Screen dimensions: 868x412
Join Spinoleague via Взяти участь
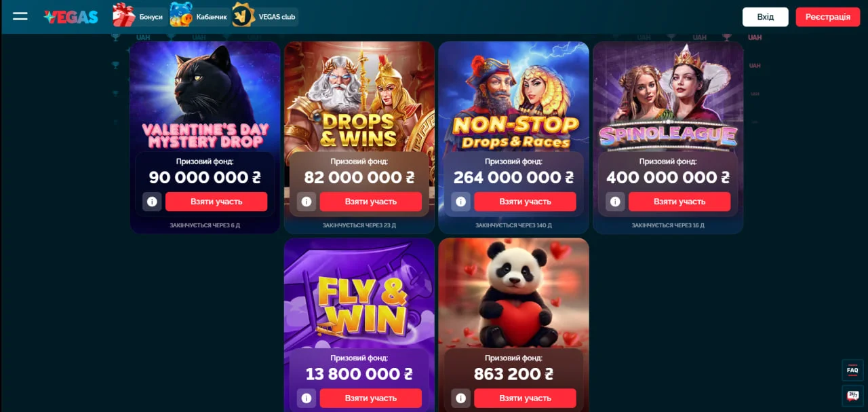point(679,202)
